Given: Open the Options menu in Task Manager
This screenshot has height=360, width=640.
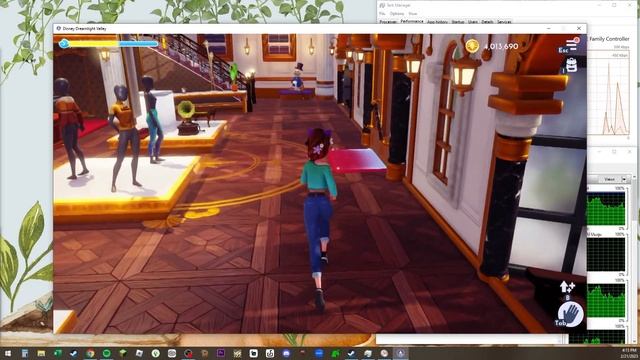Looking at the screenshot, I should [x=397, y=13].
